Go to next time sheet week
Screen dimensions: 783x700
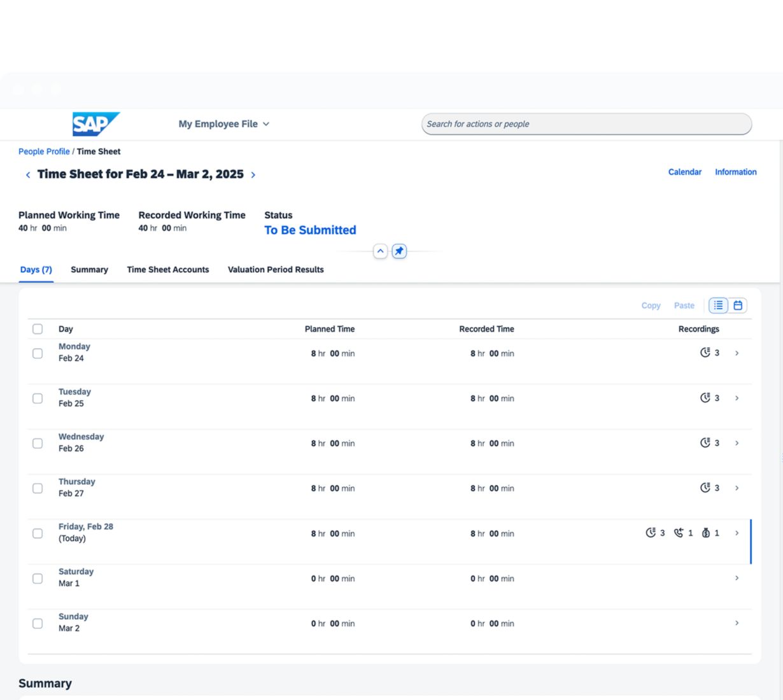(253, 175)
